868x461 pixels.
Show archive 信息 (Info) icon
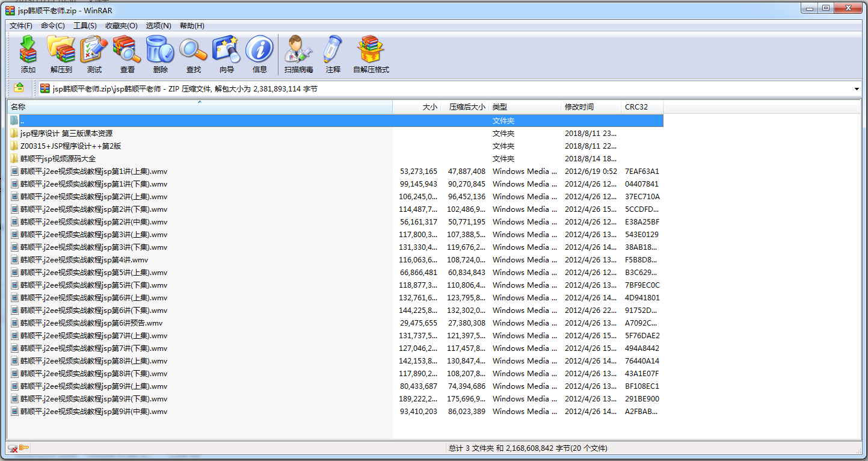[259, 49]
